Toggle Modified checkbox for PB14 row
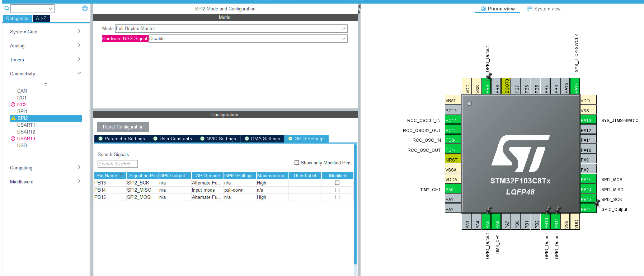The image size is (644, 276). click(337, 190)
